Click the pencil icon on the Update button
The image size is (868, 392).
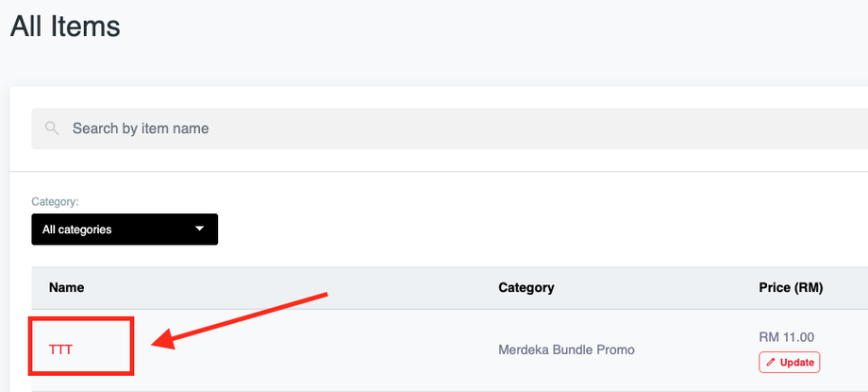point(771,363)
